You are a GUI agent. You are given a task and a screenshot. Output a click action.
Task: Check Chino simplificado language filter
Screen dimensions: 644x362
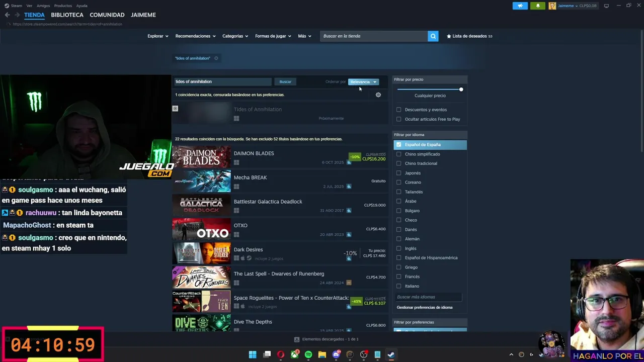coord(399,154)
